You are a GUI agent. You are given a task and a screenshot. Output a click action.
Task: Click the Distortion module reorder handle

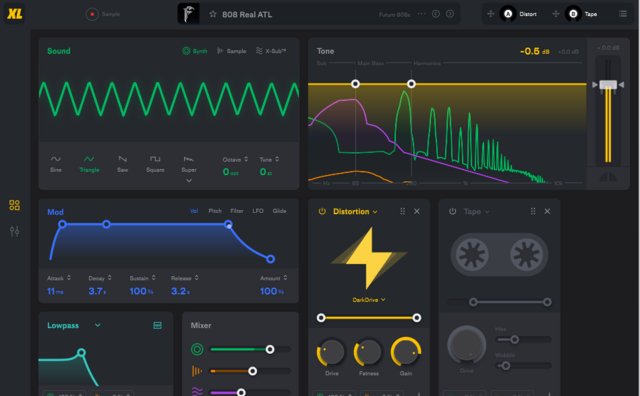402,211
